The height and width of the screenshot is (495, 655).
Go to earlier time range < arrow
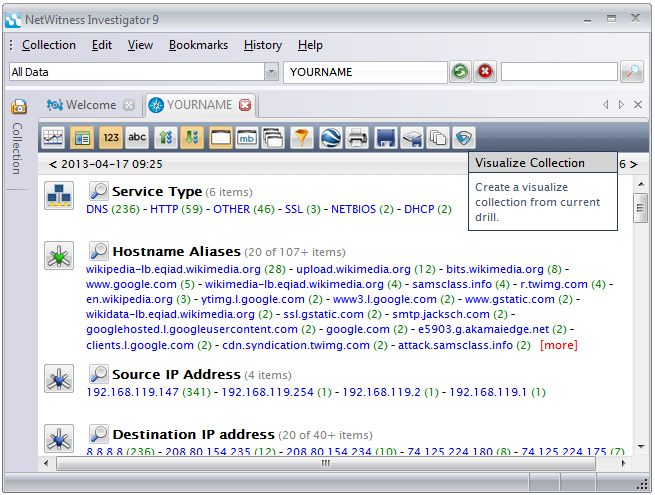point(52,164)
